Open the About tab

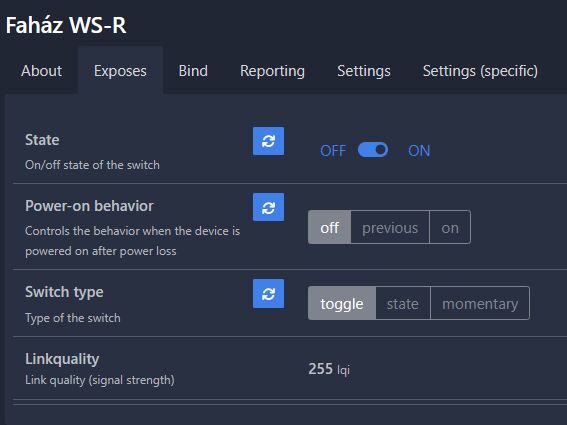(41, 71)
